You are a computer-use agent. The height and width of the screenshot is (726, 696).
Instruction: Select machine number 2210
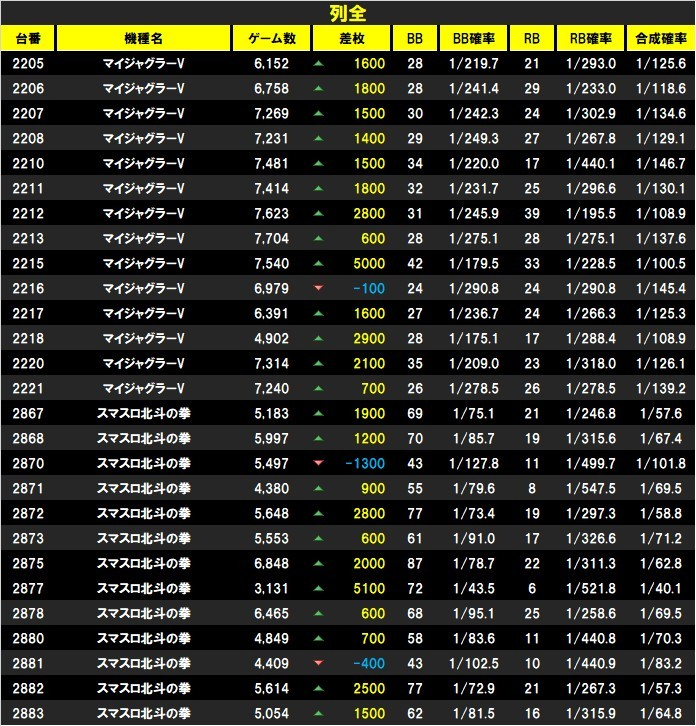[x=28, y=163]
